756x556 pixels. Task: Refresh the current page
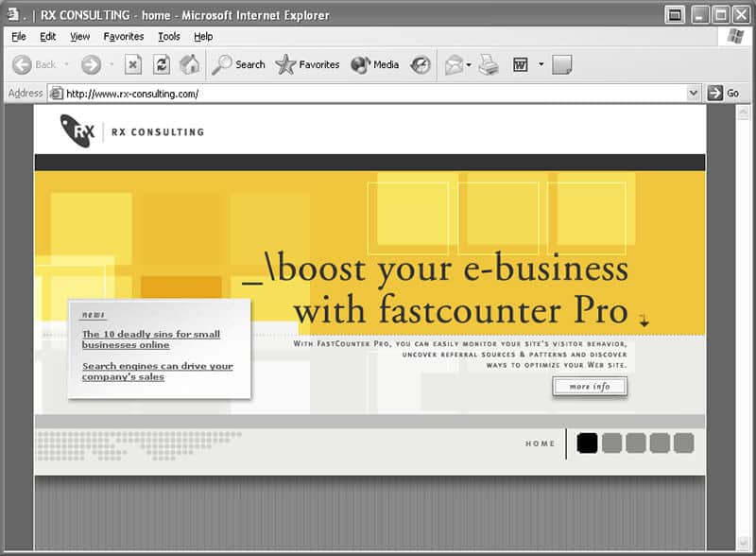[162, 64]
